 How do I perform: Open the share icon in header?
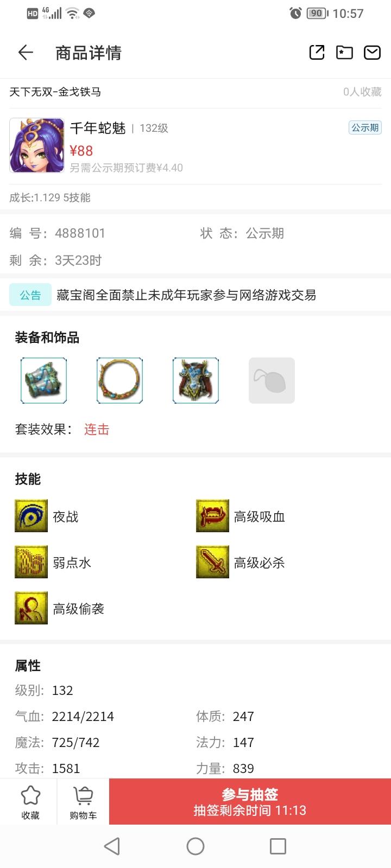point(317,52)
